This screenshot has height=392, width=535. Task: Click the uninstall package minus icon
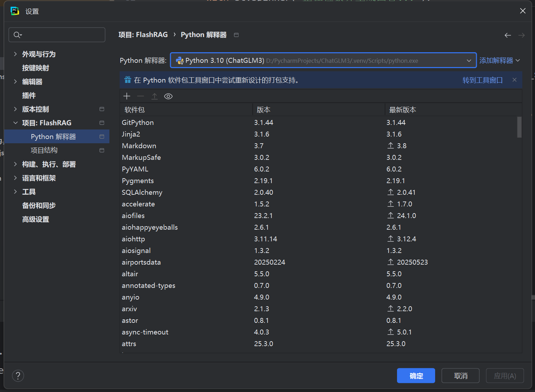140,96
